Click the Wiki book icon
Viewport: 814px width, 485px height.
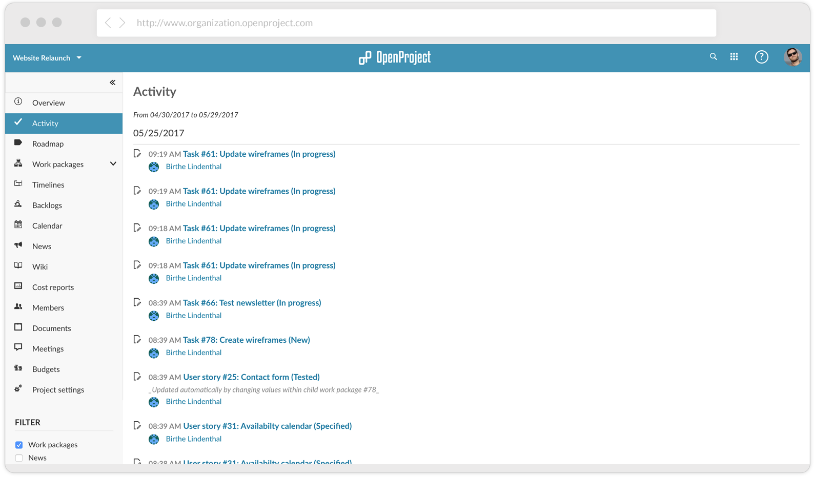click(18, 266)
